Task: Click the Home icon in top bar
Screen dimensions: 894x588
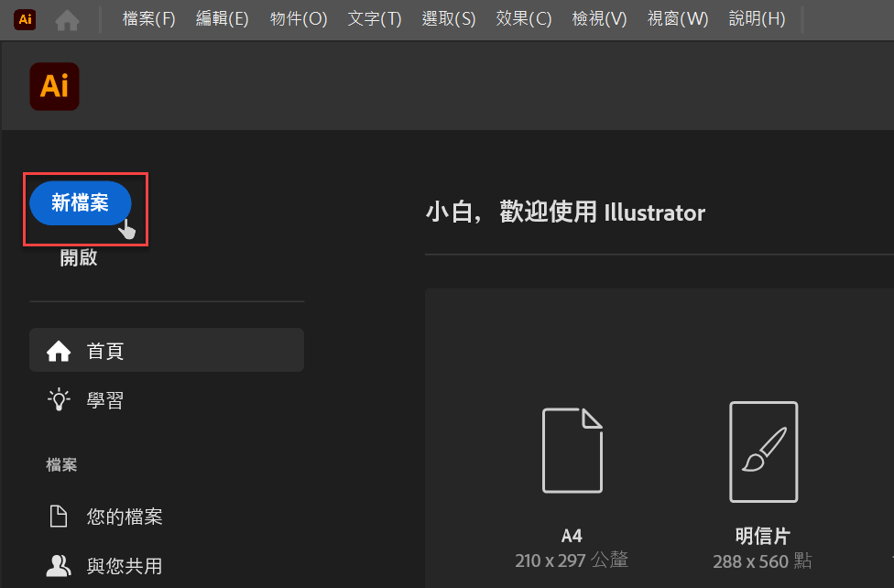Action: tap(67, 20)
